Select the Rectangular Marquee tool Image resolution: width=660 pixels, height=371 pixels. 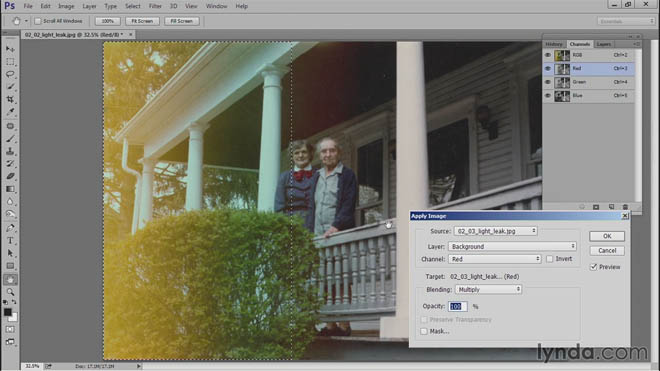(10, 62)
